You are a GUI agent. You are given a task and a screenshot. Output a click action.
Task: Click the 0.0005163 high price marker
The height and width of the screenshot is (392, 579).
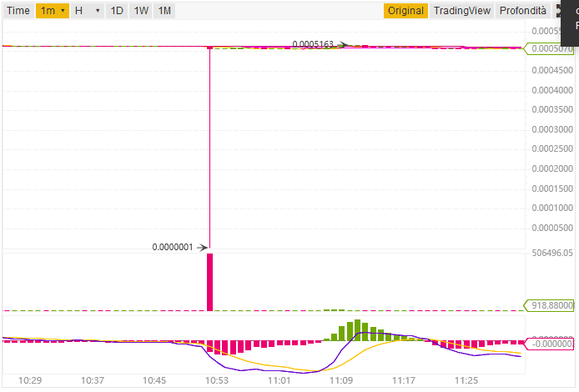(x=313, y=43)
